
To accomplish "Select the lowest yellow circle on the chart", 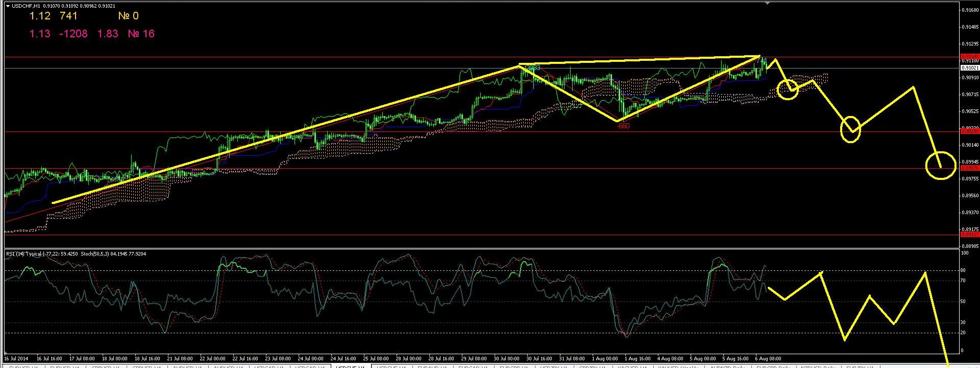I will pyautogui.click(x=940, y=166).
